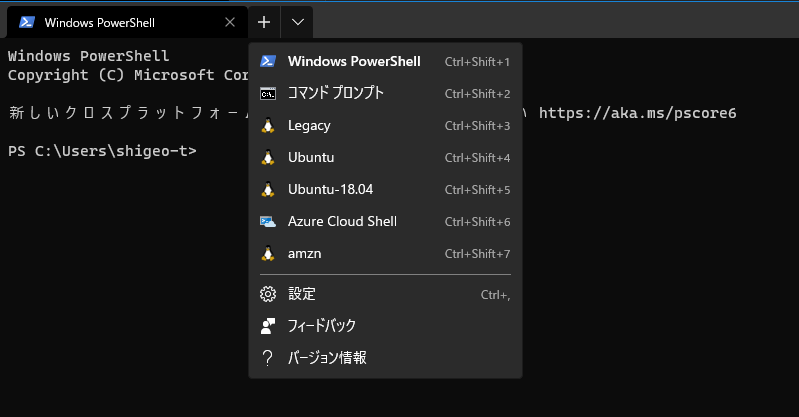Click the Ctrl+Shift+1 shortcut label
Image resolution: width=799 pixels, height=417 pixels.
tap(477, 62)
